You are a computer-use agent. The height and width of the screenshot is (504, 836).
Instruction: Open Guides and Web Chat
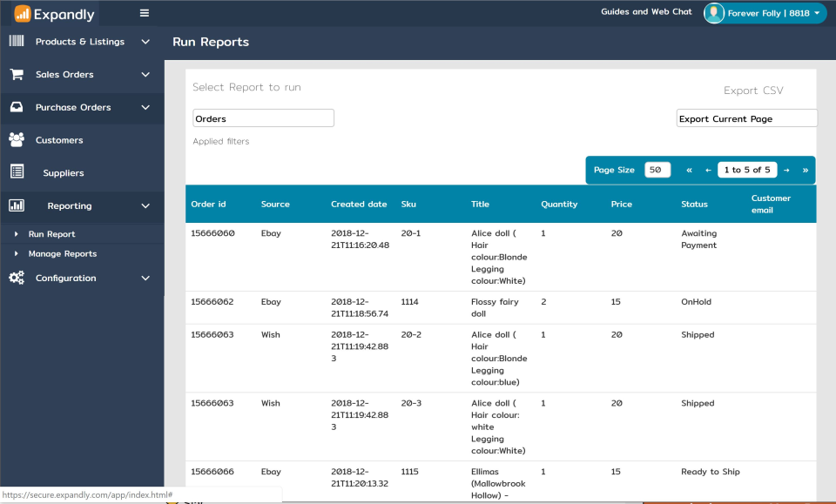[x=645, y=12]
